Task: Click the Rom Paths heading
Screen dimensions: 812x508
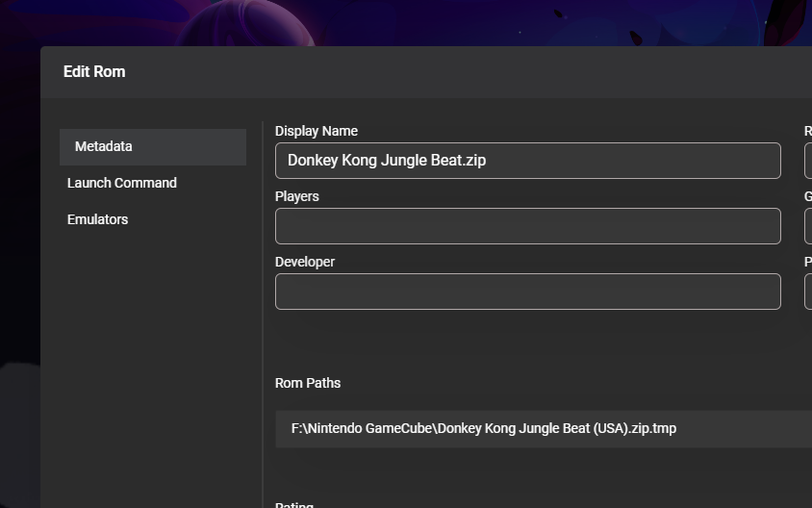Action: pyautogui.click(x=308, y=383)
